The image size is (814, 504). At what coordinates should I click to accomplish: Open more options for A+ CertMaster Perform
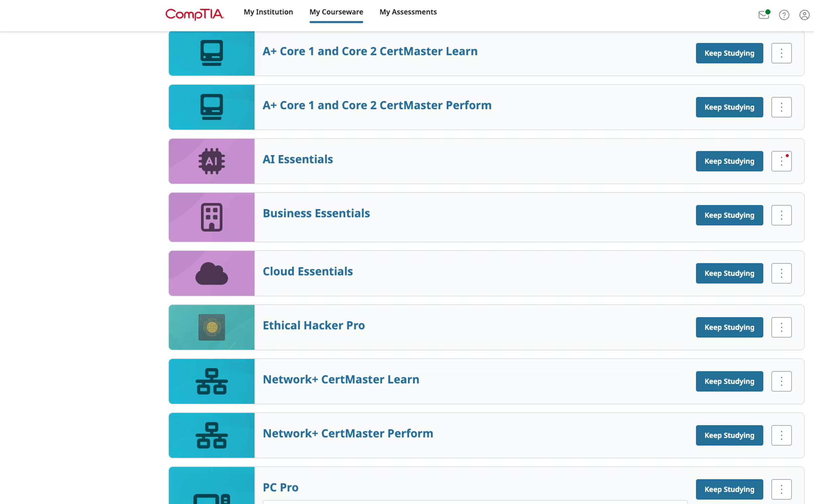(781, 107)
